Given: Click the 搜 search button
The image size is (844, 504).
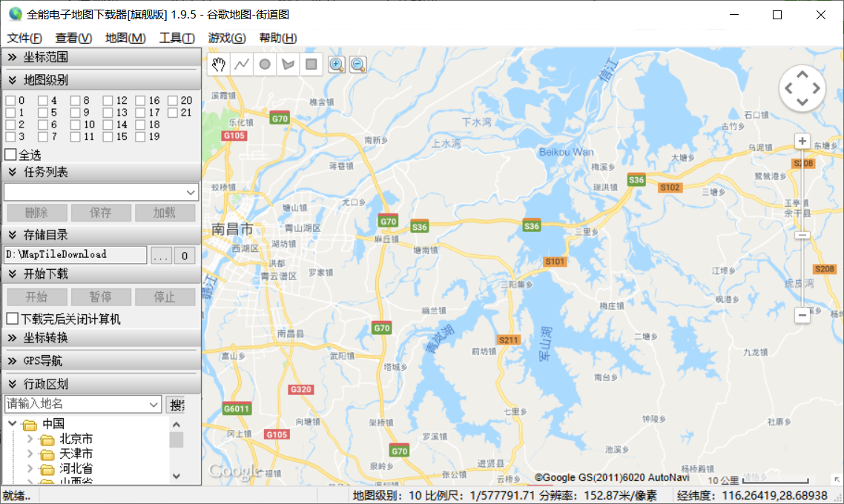Looking at the screenshot, I should 177,405.
